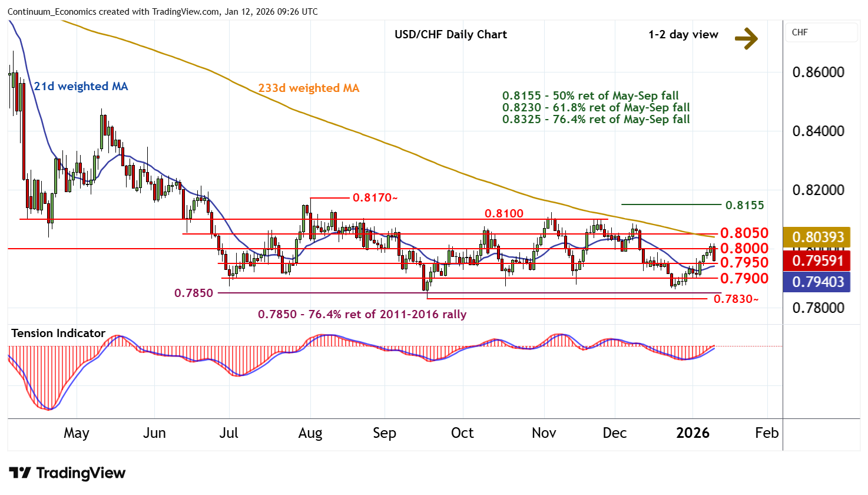Select the 0.7830~ support level label
The image size is (868, 495).
[736, 299]
